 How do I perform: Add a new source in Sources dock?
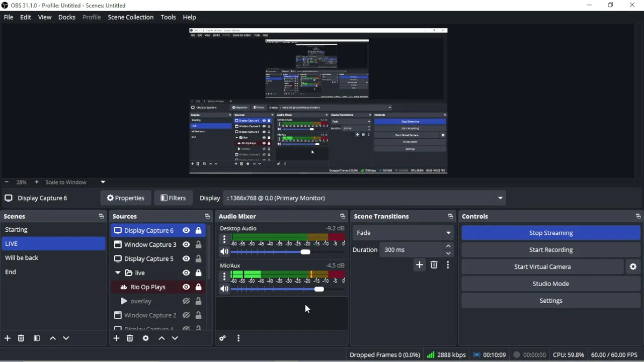click(x=116, y=338)
